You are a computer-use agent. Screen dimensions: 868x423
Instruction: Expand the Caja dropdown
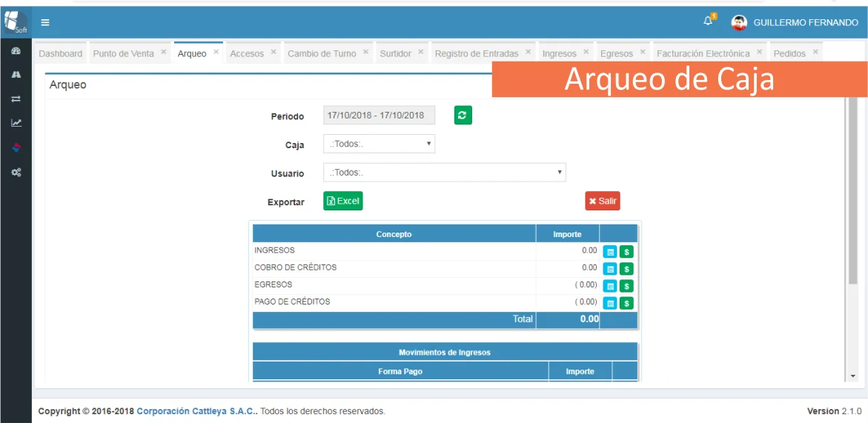click(379, 144)
